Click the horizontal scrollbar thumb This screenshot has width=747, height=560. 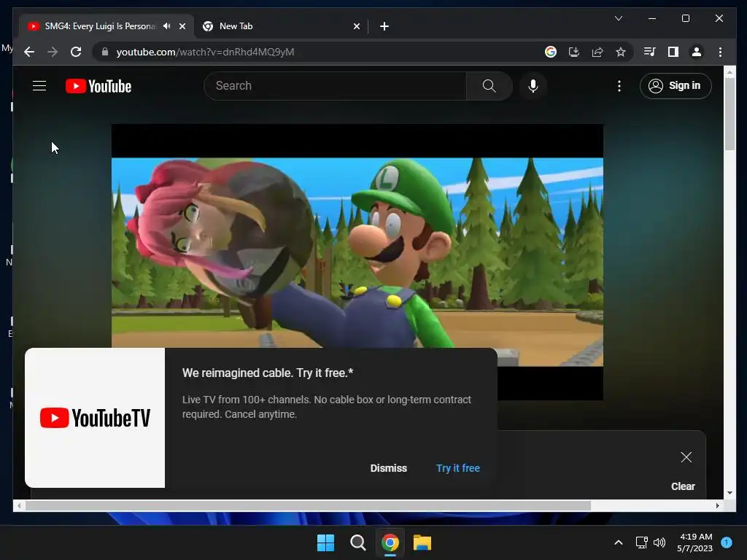pyautogui.click(x=308, y=506)
